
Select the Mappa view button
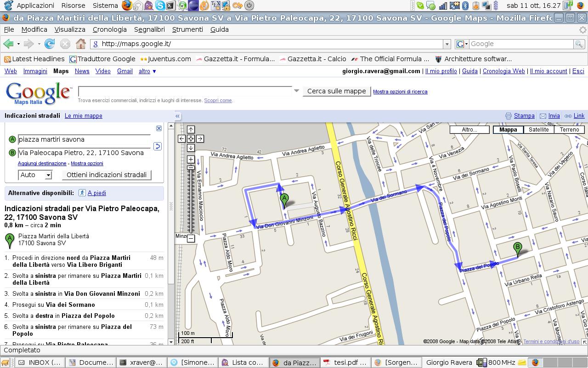coord(508,130)
